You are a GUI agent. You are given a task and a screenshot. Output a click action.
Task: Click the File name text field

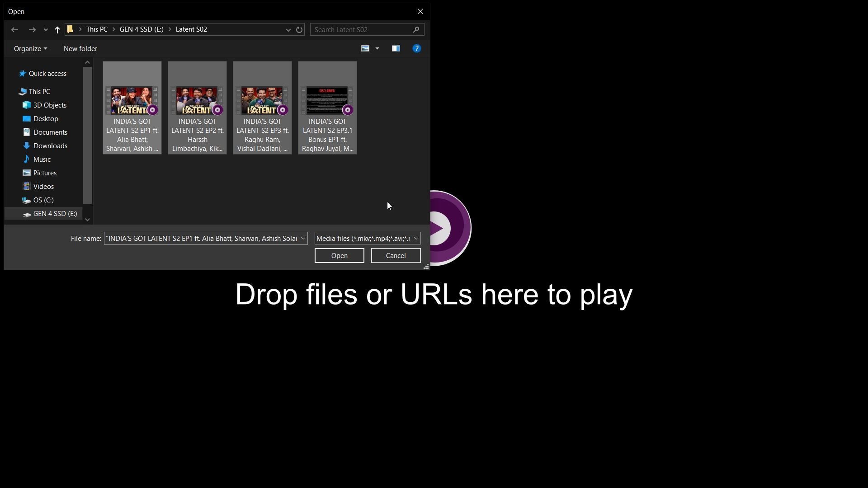pyautogui.click(x=202, y=239)
